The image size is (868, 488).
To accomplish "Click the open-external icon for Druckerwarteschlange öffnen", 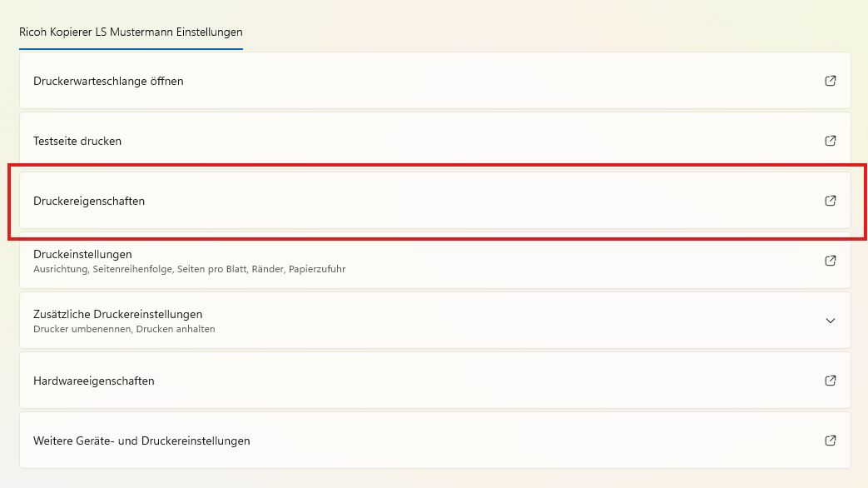I will point(830,81).
